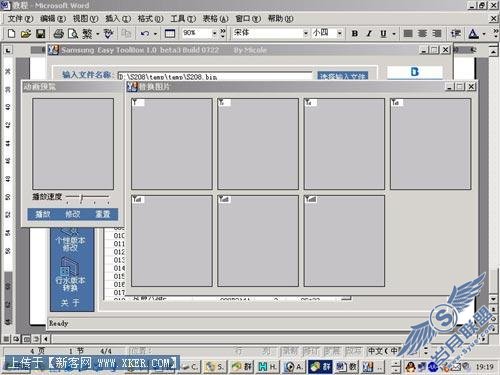Close the Word document with the lower X

pos(494,18)
